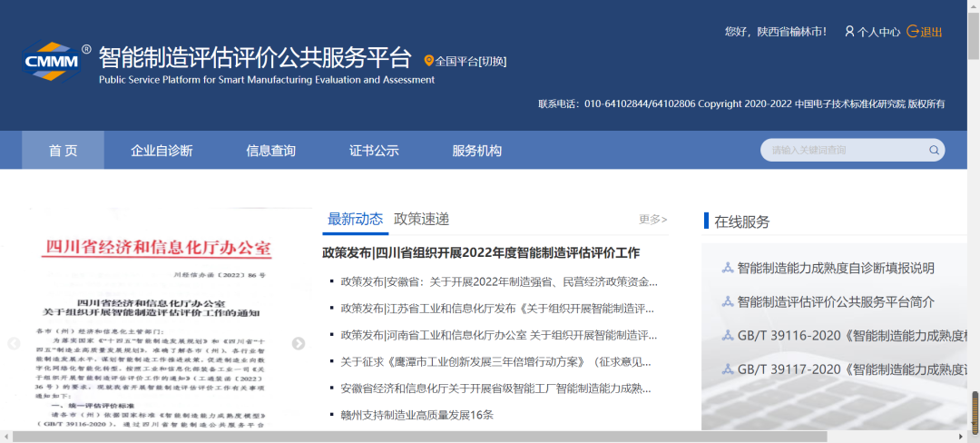980x443 pixels.
Task: Click the orange logout icon
Action: 913,31
